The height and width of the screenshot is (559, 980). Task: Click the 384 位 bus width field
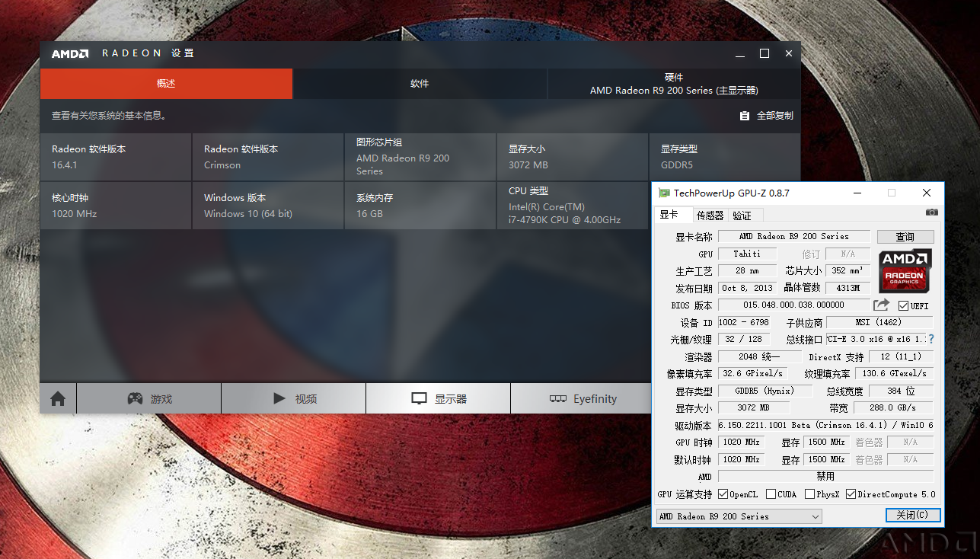tap(901, 391)
